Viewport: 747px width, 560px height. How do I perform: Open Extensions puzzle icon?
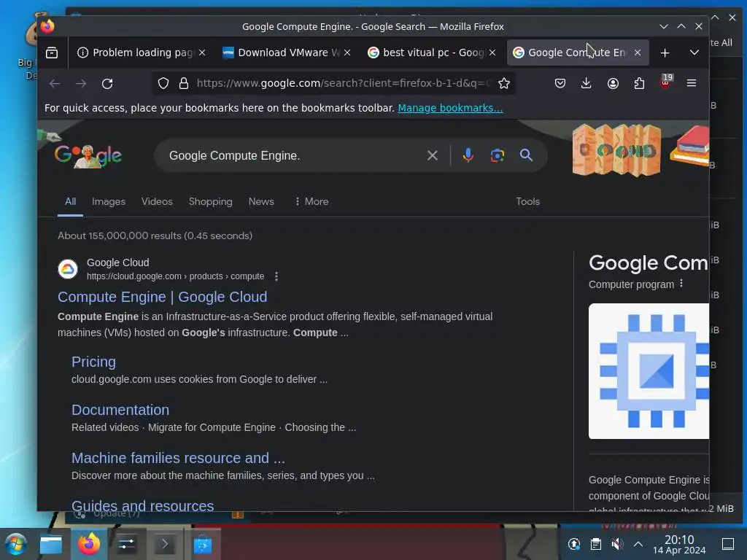coord(639,83)
